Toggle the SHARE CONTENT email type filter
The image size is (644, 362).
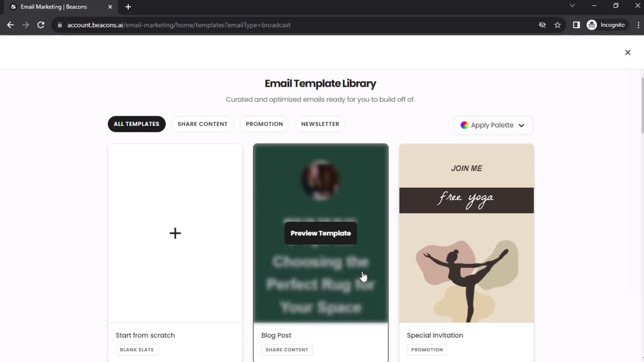[x=203, y=124]
